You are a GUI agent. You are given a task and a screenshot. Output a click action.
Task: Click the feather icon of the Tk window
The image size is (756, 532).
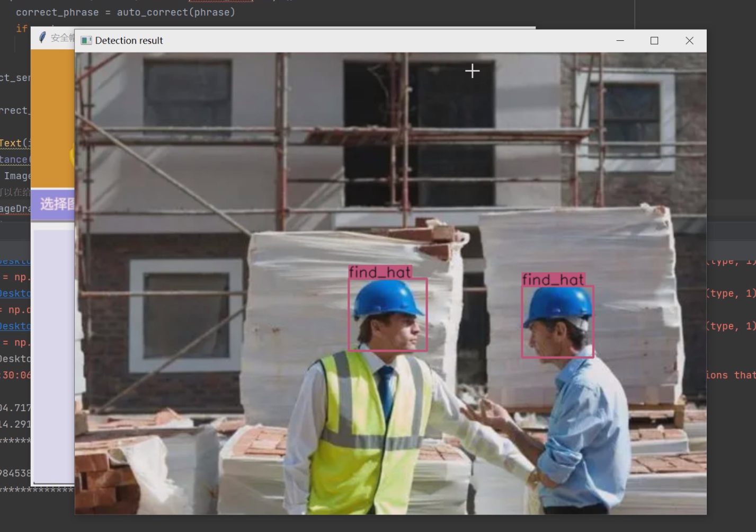click(x=42, y=38)
